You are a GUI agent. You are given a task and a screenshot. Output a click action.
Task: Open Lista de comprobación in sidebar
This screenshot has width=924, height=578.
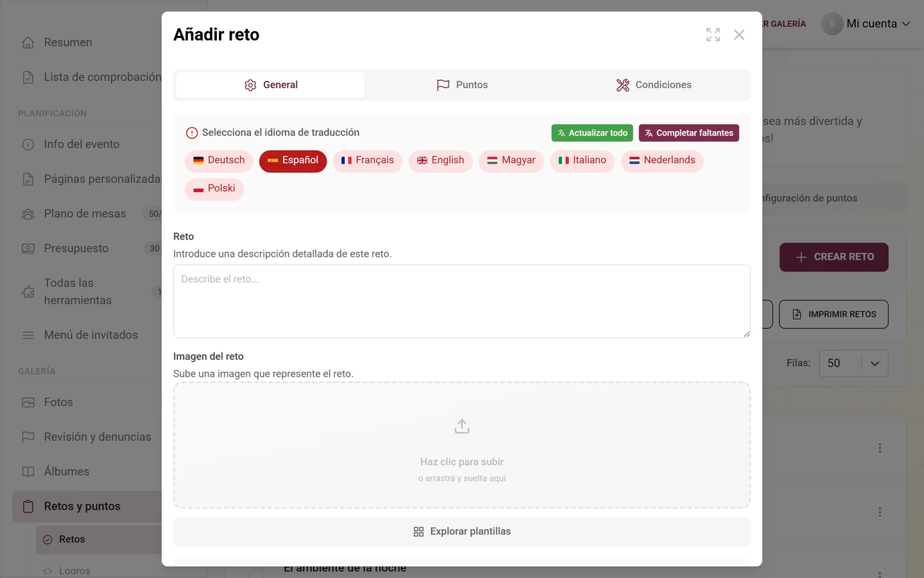(x=102, y=77)
